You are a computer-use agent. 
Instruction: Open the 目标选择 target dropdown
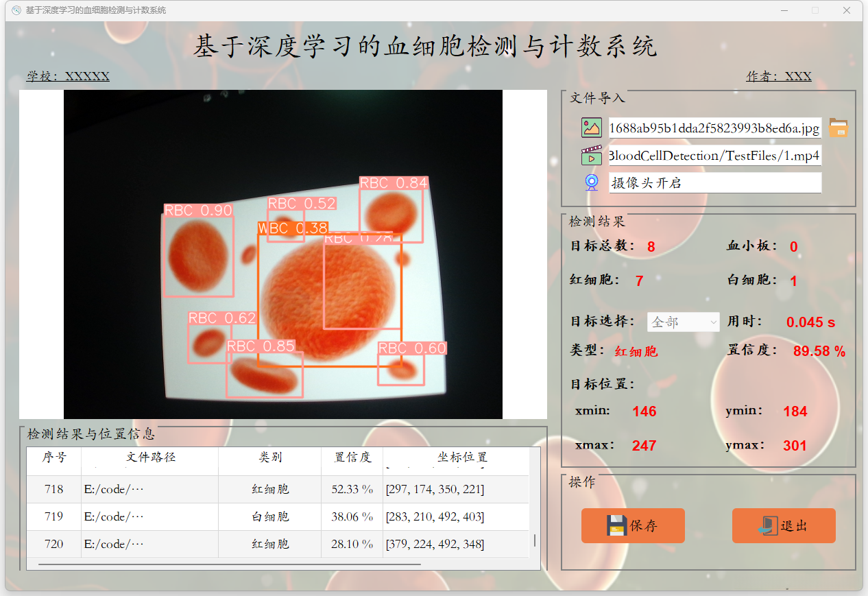click(x=713, y=322)
